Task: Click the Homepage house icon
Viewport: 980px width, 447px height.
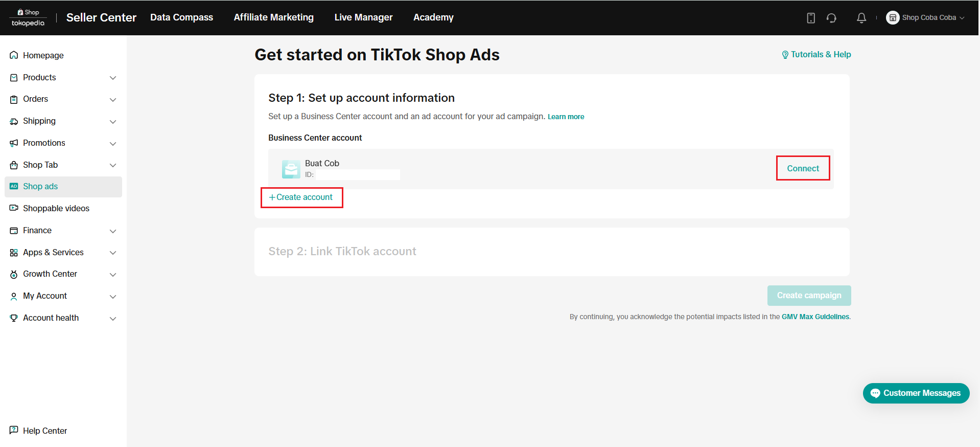Action: point(14,55)
